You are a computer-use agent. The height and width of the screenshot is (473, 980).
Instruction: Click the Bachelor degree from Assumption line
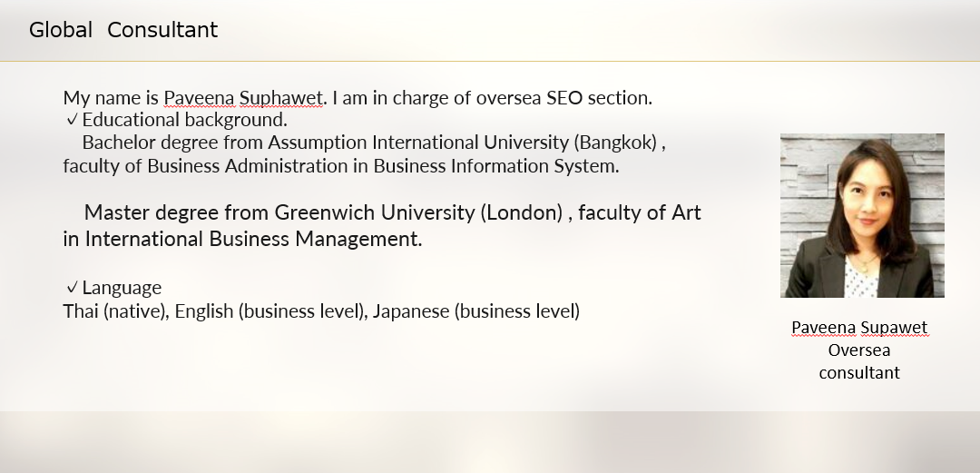[x=374, y=143]
